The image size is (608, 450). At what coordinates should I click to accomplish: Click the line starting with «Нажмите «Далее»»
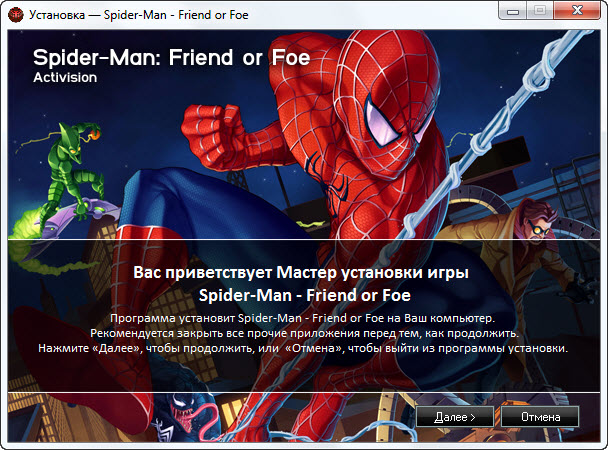303,348
